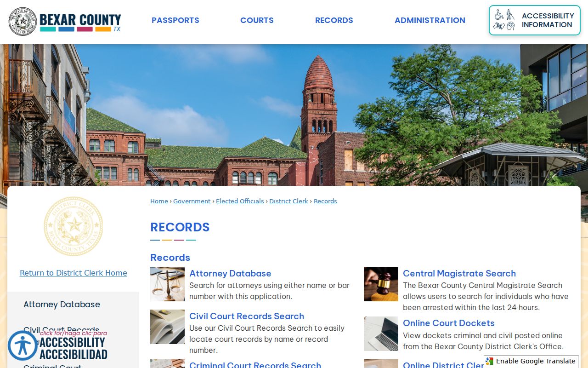Click the District Clerk seal image
Viewport: 588px width, 368px height.
[x=73, y=226]
